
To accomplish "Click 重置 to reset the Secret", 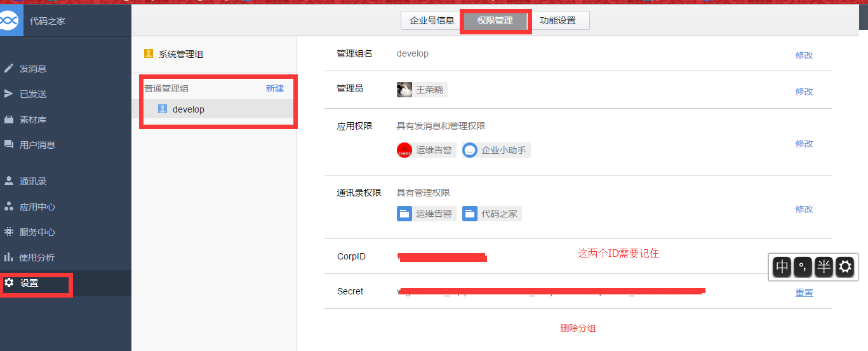I will click(x=804, y=293).
